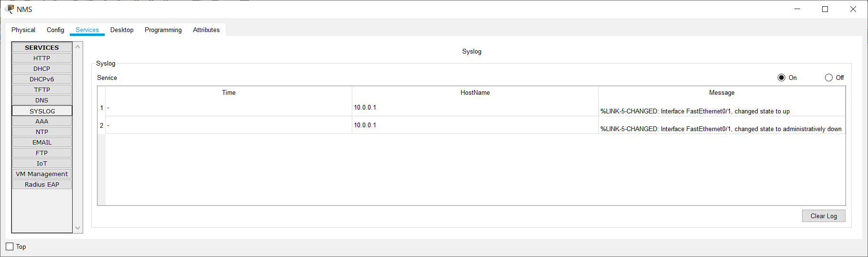Open the Programming tab
The height and width of the screenshot is (257, 868).
coord(163,30)
